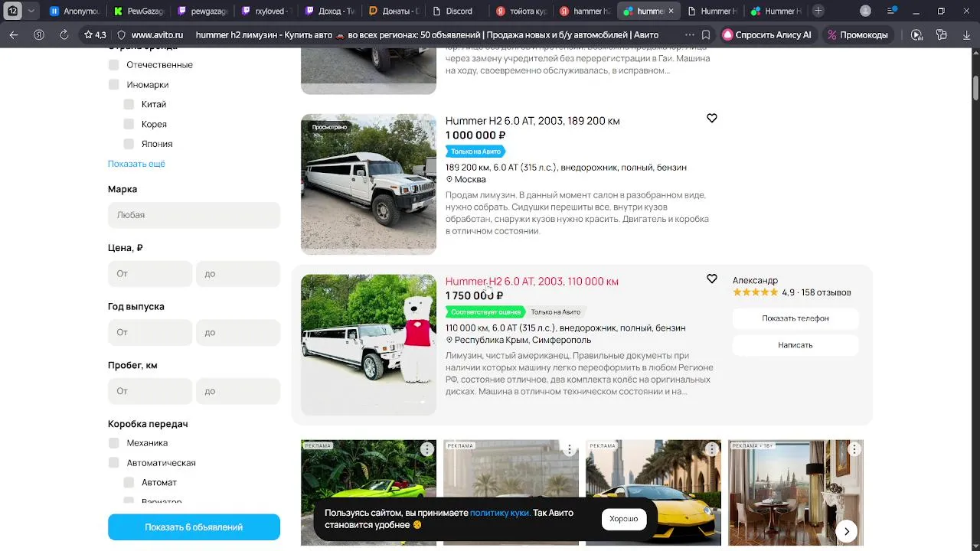This screenshot has width=980, height=551.
Task: Open the site rating star 4,3
Action: [95, 34]
